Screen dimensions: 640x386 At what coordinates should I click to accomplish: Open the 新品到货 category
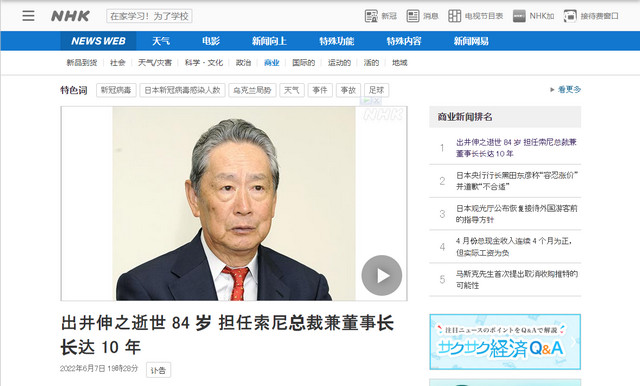82,62
